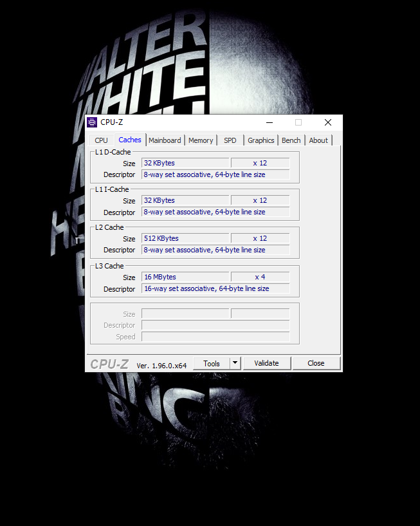Select the Caches tab
The width and height of the screenshot is (420, 526).
[130, 140]
